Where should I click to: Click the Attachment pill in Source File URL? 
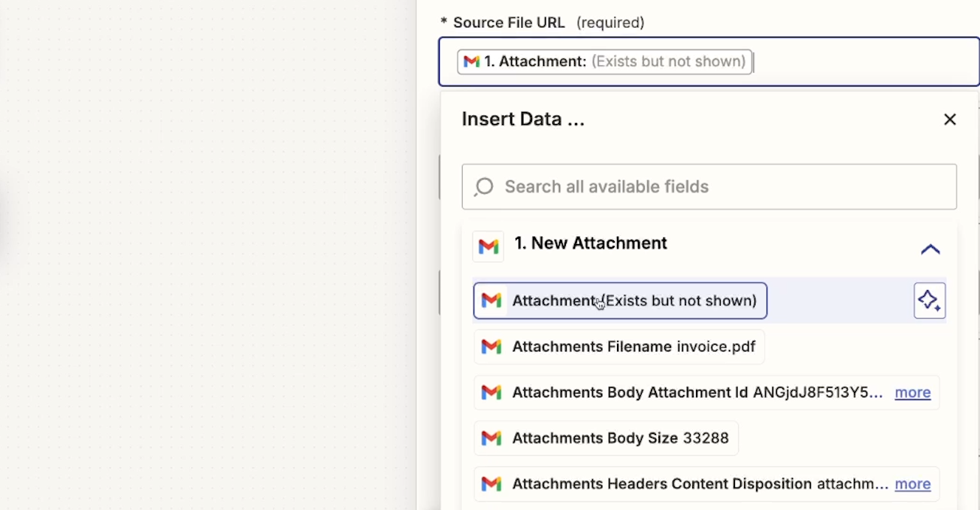[605, 62]
